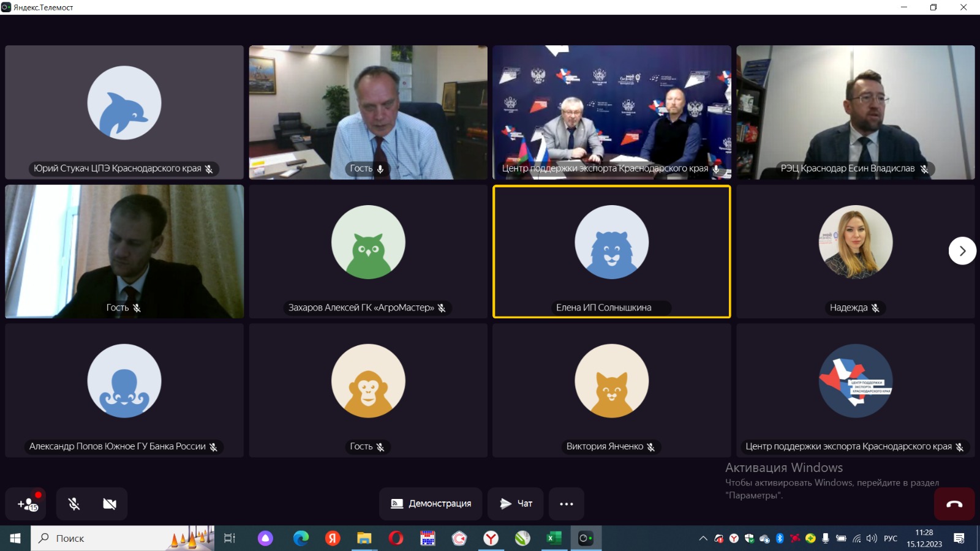This screenshot has width=980, height=551.
Task: Click the muted mic icon beside Виктория Янченко
Action: 651,447
